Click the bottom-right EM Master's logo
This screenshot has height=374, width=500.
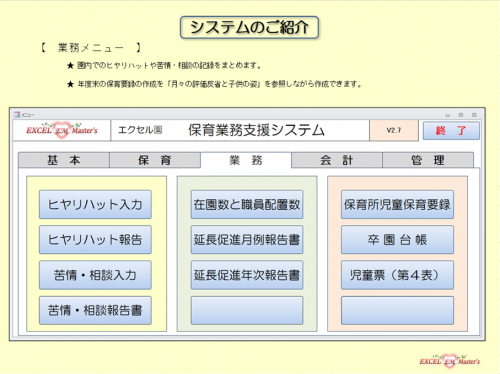(450, 361)
